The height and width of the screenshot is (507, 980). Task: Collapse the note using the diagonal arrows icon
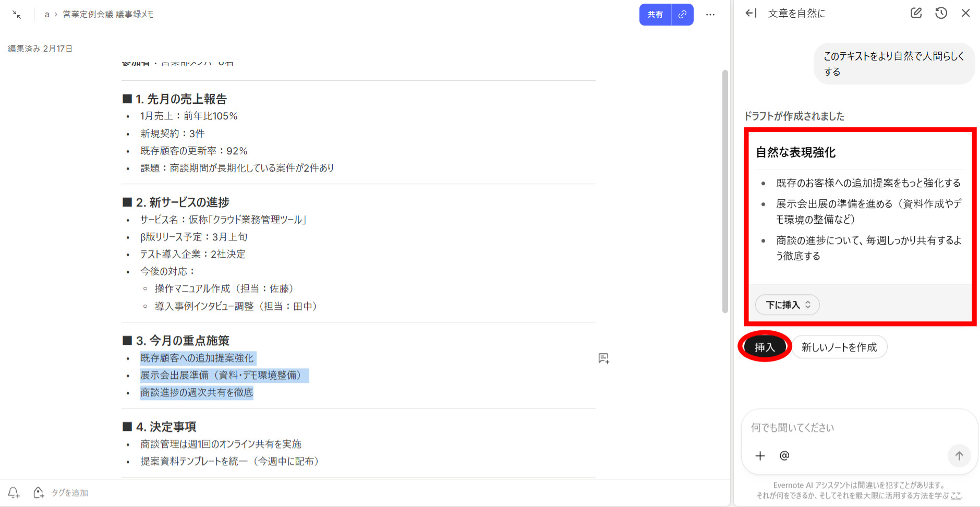click(16, 14)
